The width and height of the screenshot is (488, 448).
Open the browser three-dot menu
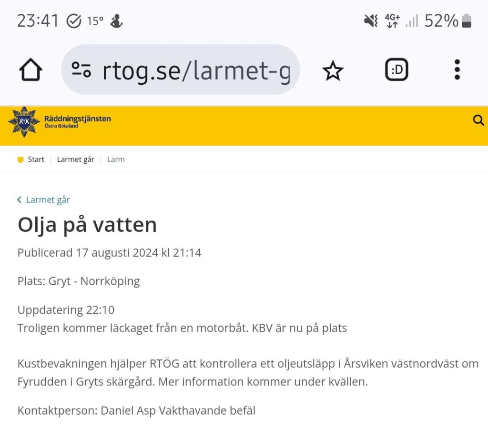pos(457,70)
